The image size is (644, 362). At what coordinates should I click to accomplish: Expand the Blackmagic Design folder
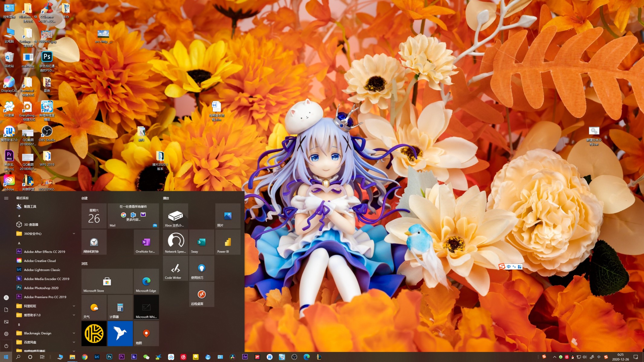tap(46, 333)
